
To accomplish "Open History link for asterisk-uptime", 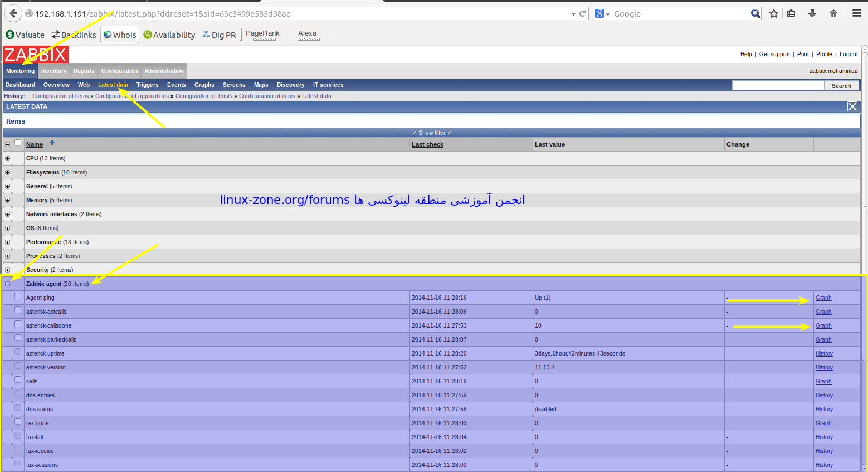I will (x=824, y=354).
